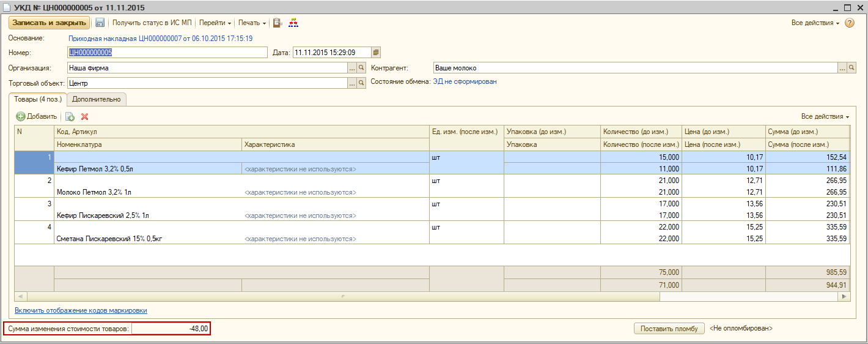This screenshot has height=344, width=868.
Task: Click the <Не опломбирован> status text
Action: tap(741, 329)
